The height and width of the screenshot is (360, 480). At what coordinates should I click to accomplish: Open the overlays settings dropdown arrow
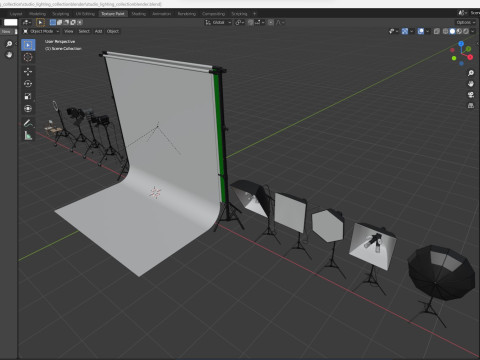427,31
